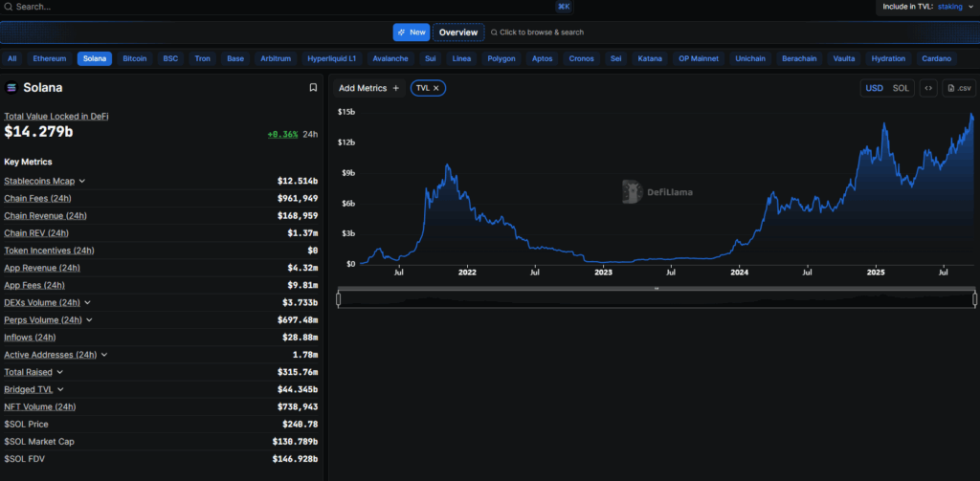
Task: Remove the TVL metric chip
Action: point(436,88)
